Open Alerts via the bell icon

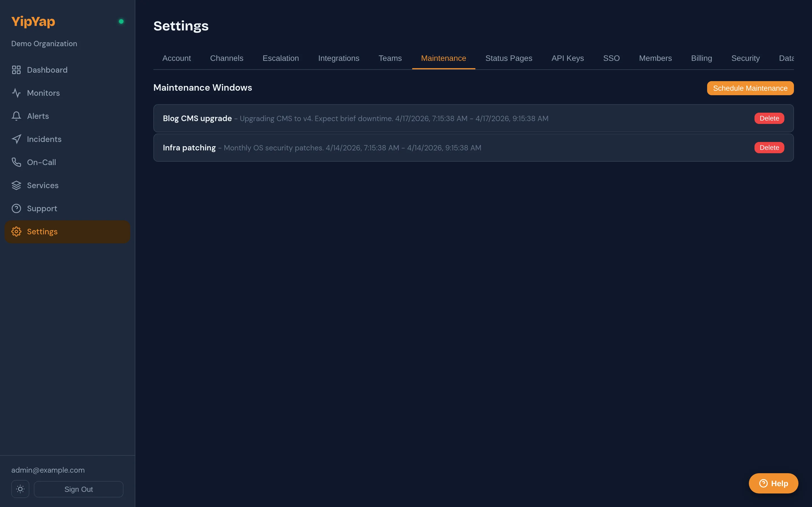click(16, 116)
